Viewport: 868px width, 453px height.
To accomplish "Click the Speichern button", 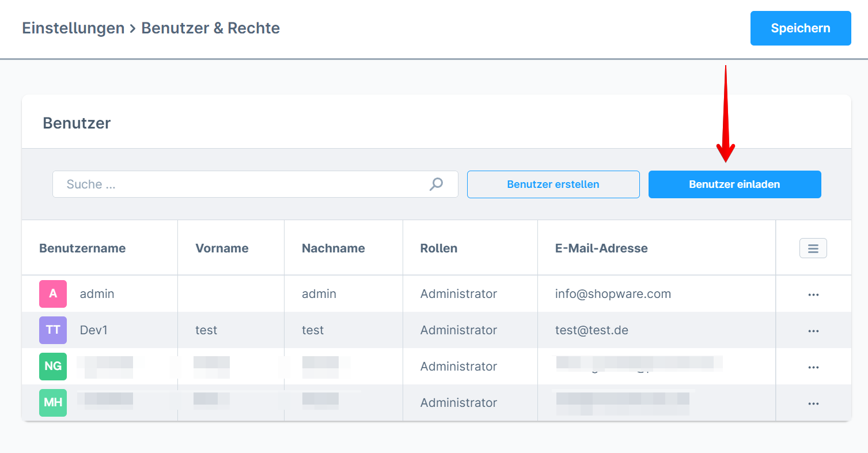I will pos(801,28).
